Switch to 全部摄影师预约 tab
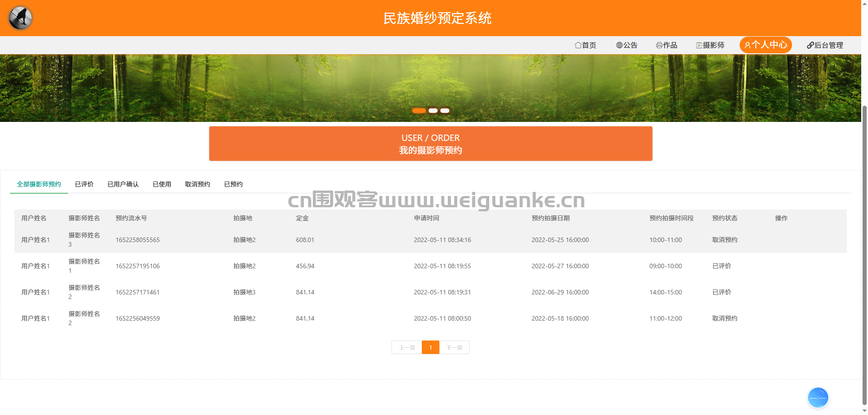Viewport: 868px width, 415px height. [x=39, y=184]
